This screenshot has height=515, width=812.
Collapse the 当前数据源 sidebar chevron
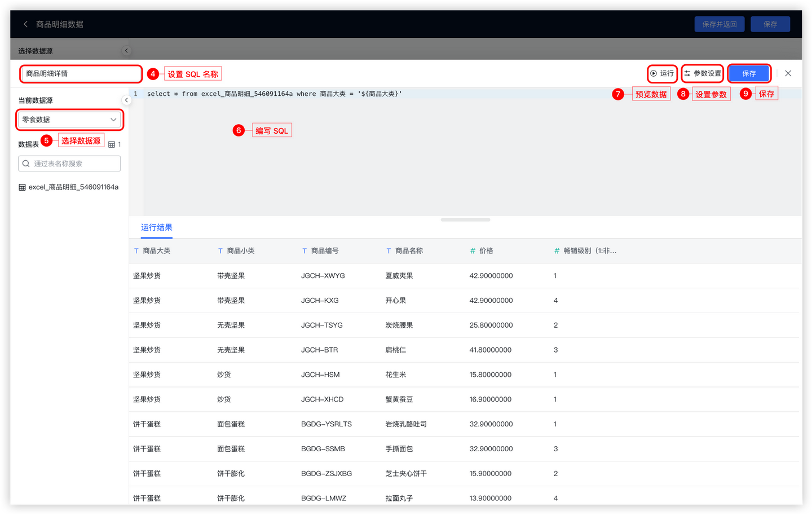126,100
